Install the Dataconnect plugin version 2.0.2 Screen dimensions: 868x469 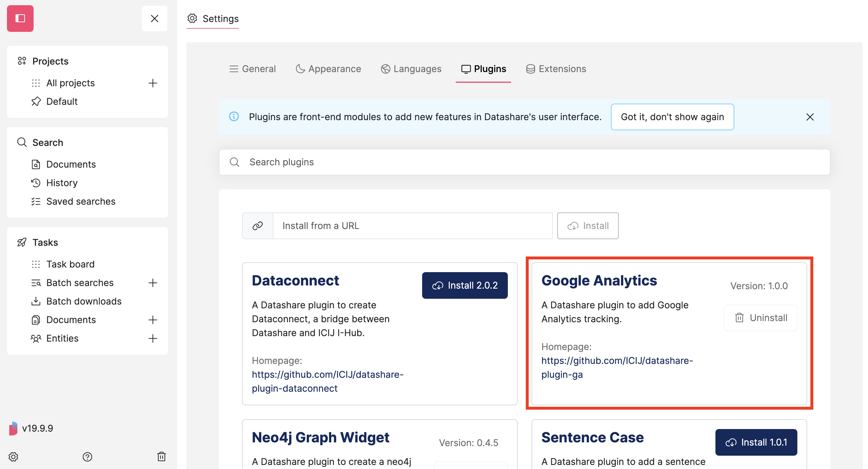point(465,285)
